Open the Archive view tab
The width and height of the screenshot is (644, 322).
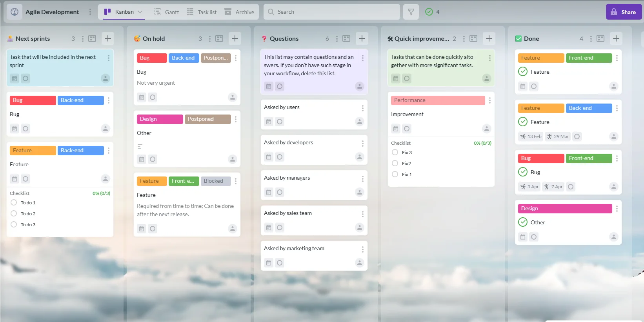239,12
